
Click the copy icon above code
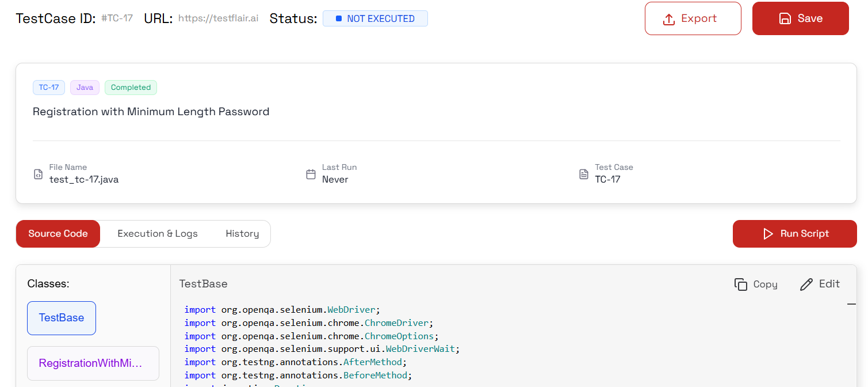point(741,284)
